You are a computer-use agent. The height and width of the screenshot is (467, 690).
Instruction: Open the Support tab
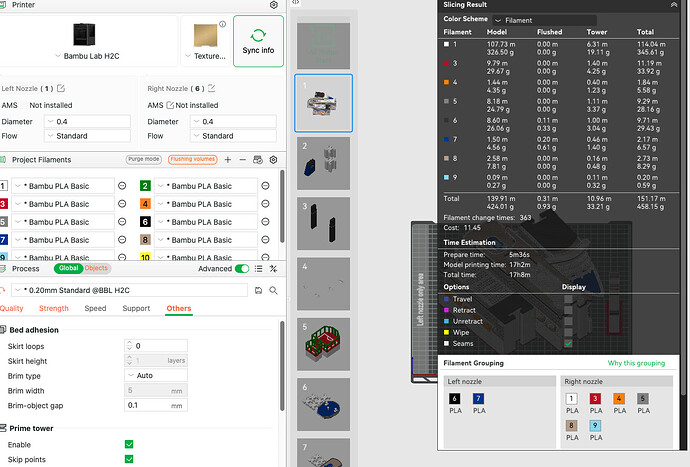click(136, 308)
